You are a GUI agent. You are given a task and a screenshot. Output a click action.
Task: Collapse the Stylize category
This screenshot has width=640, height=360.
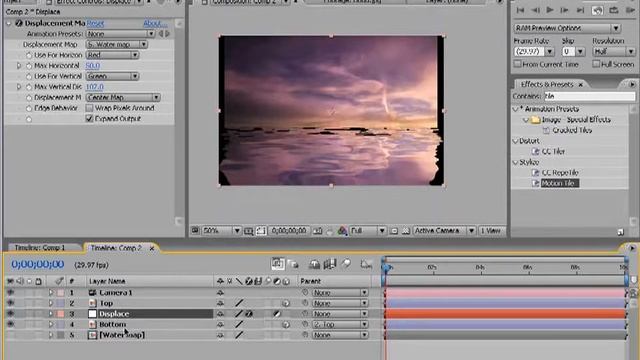[516, 162]
